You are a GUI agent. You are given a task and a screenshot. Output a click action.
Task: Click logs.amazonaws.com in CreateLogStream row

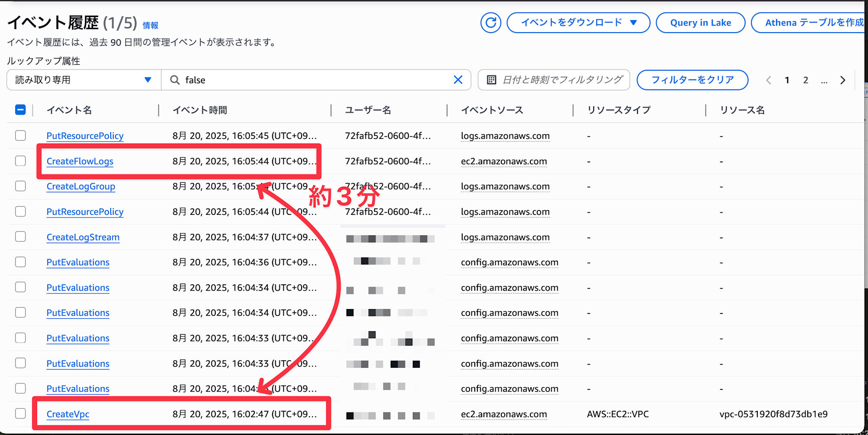pyautogui.click(x=505, y=237)
